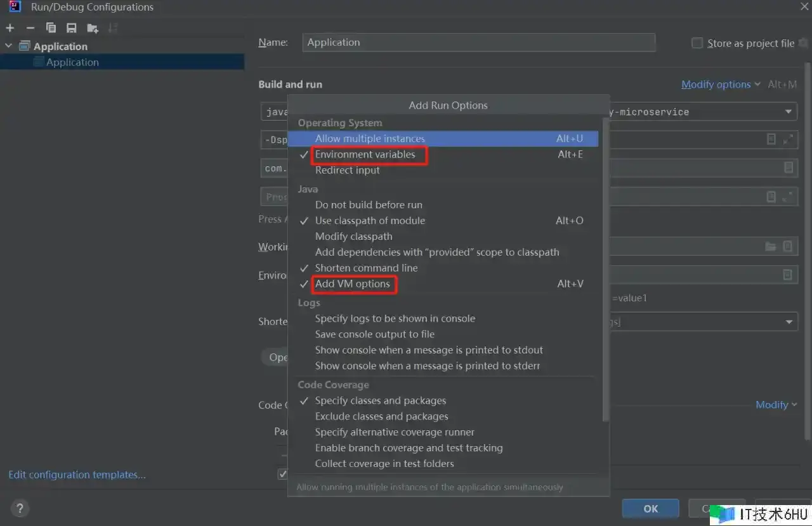Image resolution: width=812 pixels, height=526 pixels.
Task: Open Edit configuration templates link
Action: pos(77,475)
